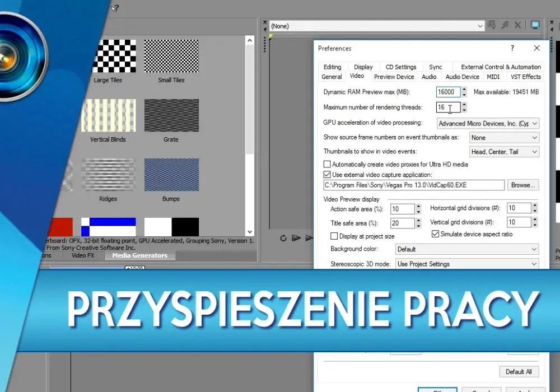The width and height of the screenshot is (560, 392).
Task: Click the Default All button
Action: click(x=519, y=372)
